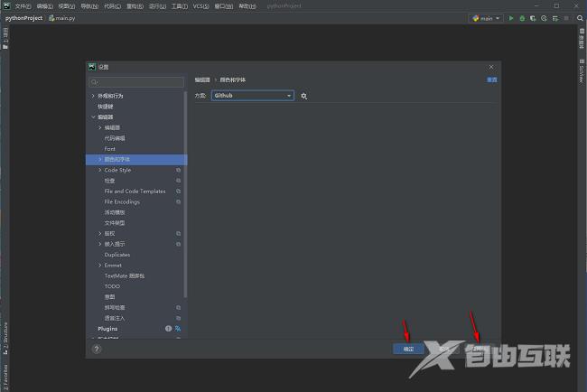Open the main run configuration dropdown

(486, 17)
